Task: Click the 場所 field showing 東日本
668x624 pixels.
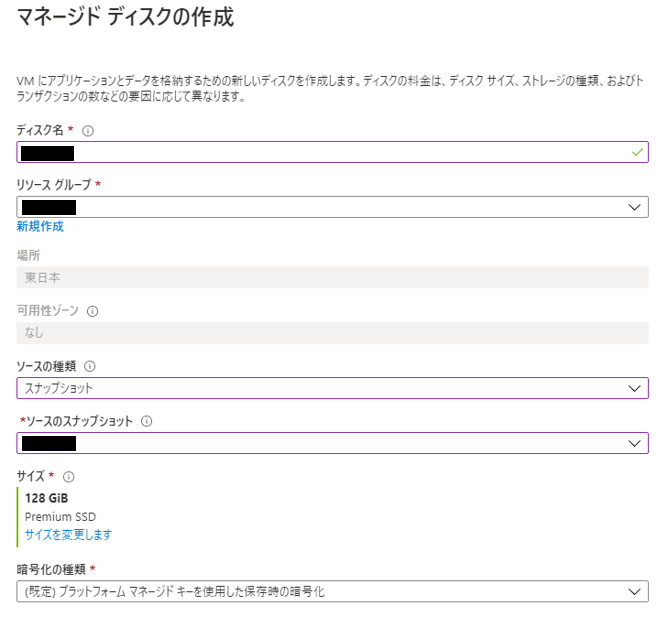Action: tap(332, 277)
